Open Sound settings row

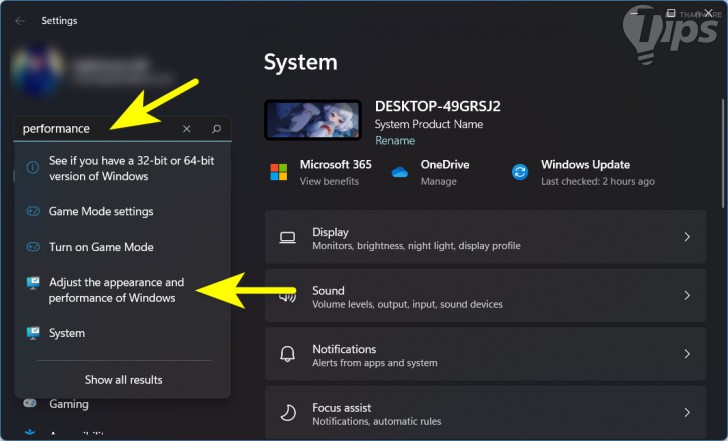pos(486,296)
